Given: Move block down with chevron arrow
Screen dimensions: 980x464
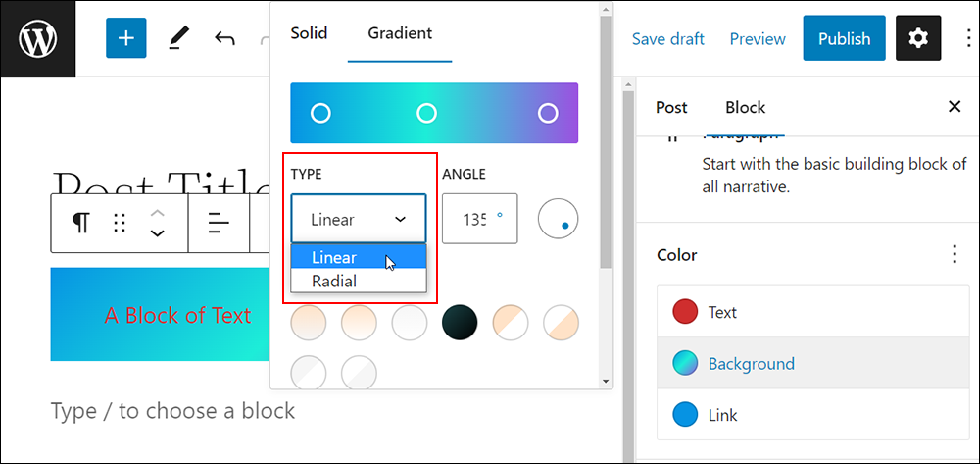Looking at the screenshot, I should click(158, 232).
